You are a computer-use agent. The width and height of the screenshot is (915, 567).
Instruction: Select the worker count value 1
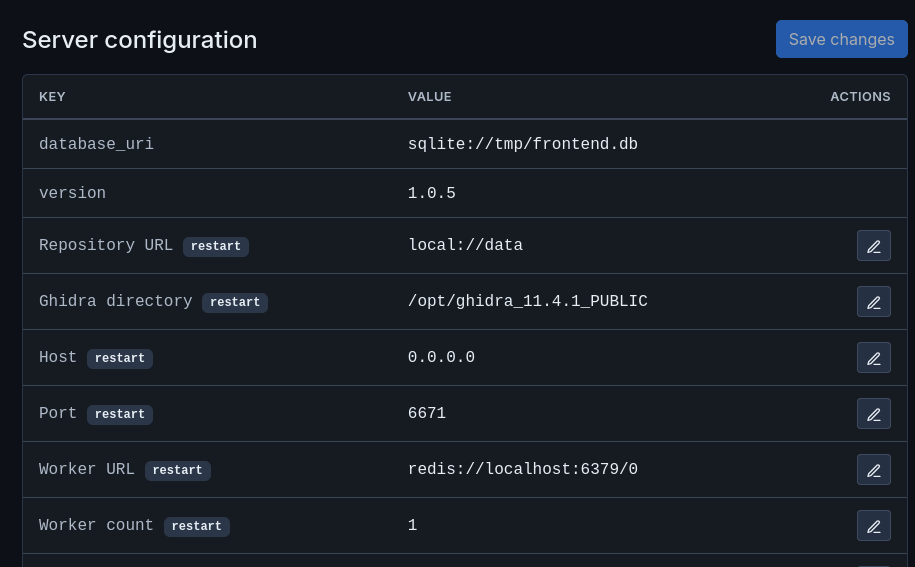413,525
